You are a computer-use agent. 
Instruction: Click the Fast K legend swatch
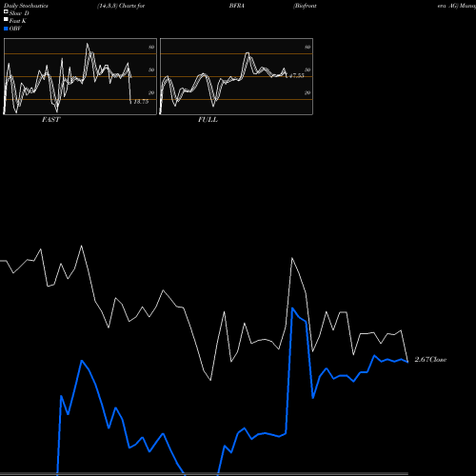click(x=6, y=20)
